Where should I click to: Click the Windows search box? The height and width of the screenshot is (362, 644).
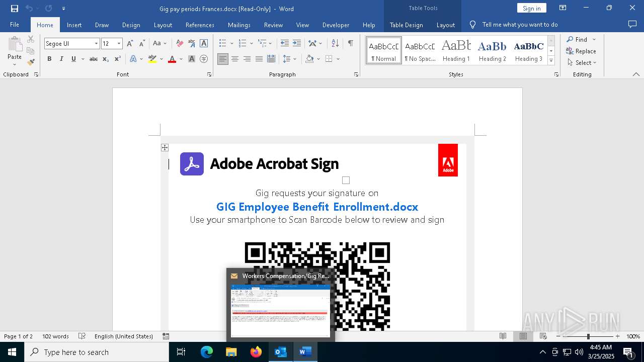(97, 352)
